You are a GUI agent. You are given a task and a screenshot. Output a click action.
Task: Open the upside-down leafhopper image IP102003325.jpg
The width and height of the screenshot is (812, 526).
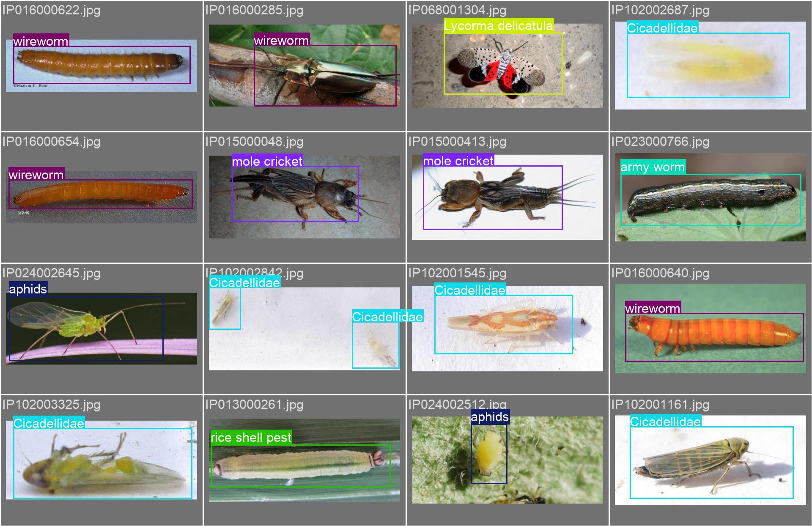101,460
